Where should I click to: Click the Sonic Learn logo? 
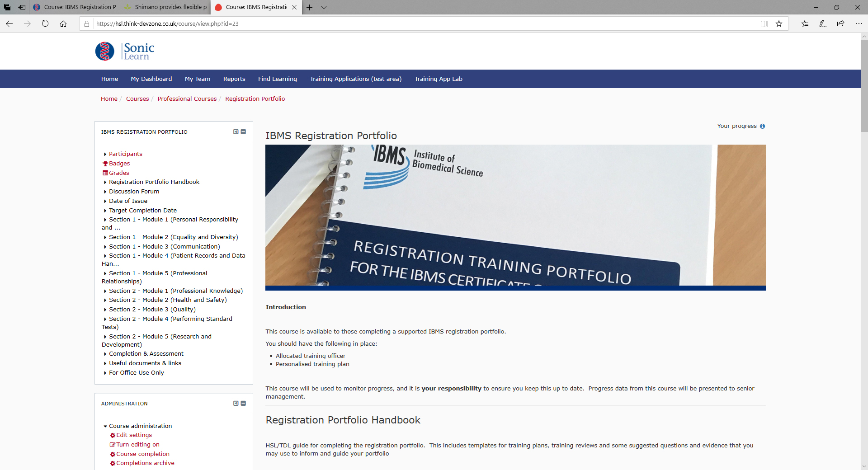pos(125,51)
